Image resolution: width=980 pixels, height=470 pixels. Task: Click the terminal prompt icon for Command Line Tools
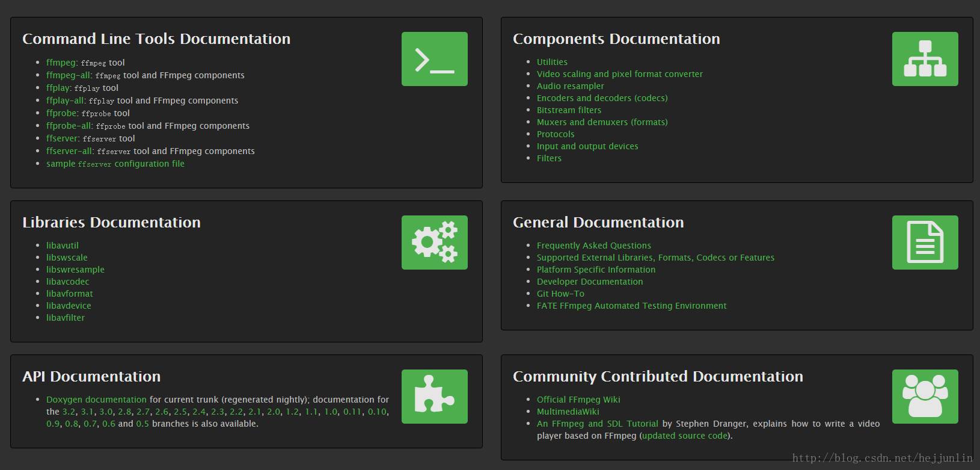(x=435, y=59)
